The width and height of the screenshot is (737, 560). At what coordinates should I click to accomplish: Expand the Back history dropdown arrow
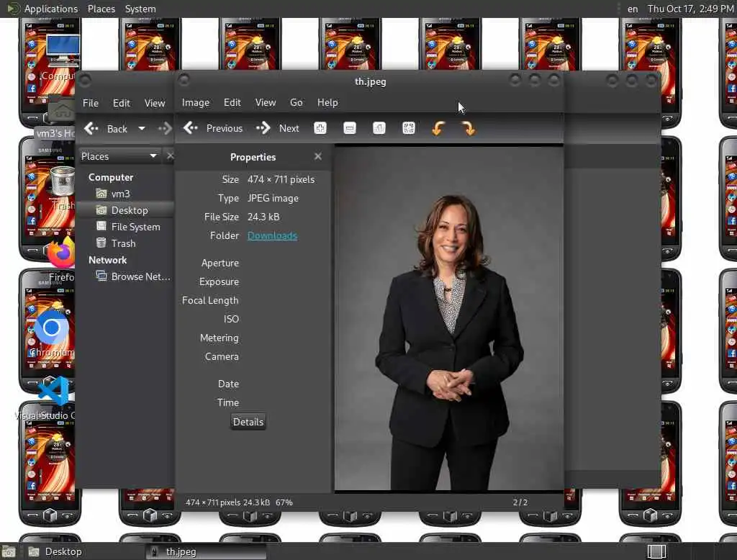click(x=142, y=128)
